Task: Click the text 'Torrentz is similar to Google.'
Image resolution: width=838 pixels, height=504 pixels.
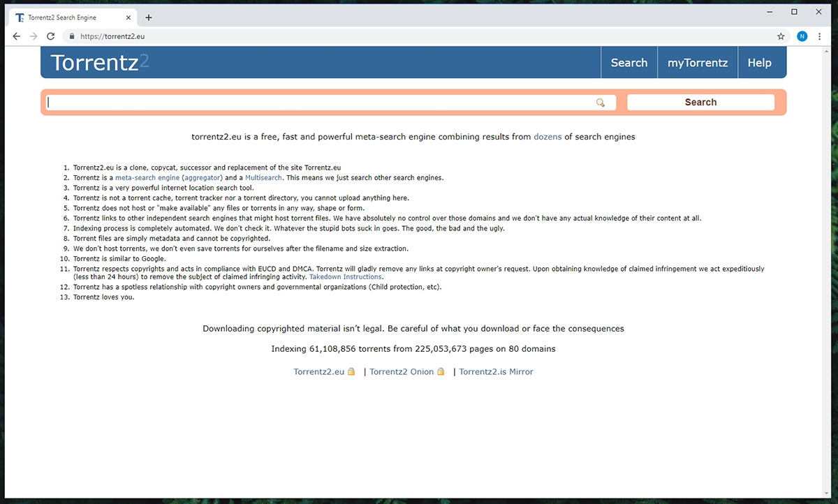Action: (x=119, y=259)
